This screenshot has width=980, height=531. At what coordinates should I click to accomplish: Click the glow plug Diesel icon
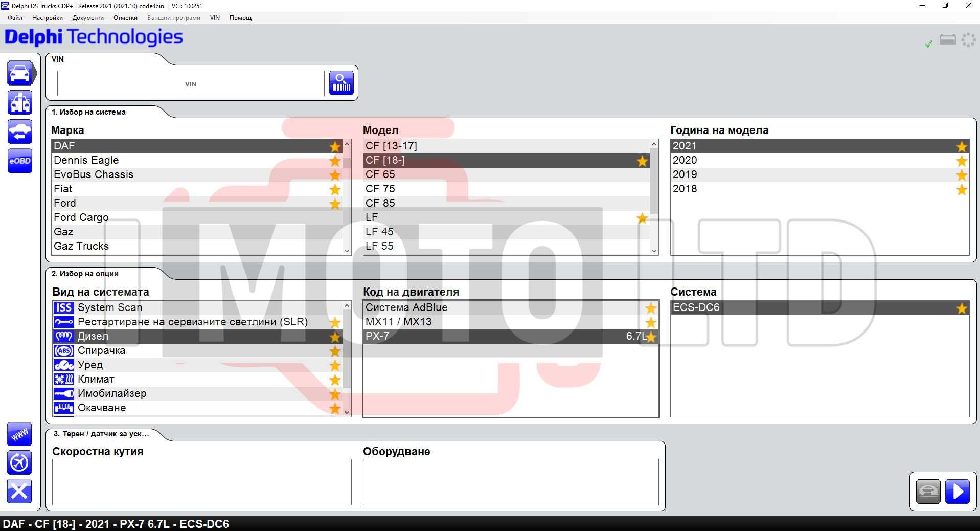pyautogui.click(x=64, y=336)
